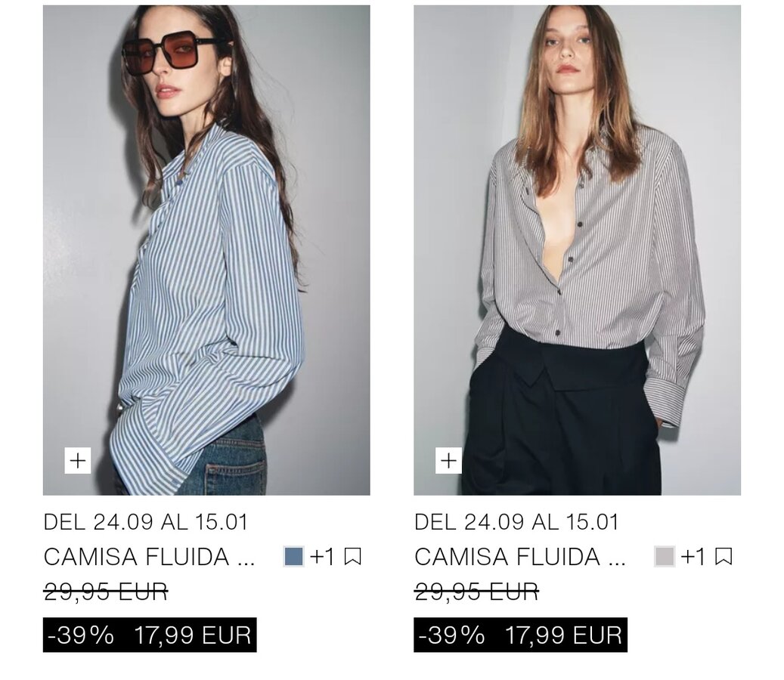Image resolution: width=784 pixels, height=680 pixels.
Task: Click the right crossed-out 29,95 EUR price
Action: [476, 592]
